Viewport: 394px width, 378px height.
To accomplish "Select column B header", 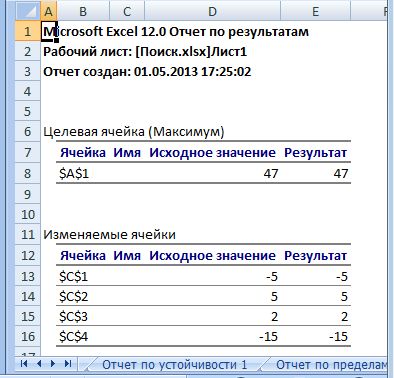I will [x=83, y=12].
